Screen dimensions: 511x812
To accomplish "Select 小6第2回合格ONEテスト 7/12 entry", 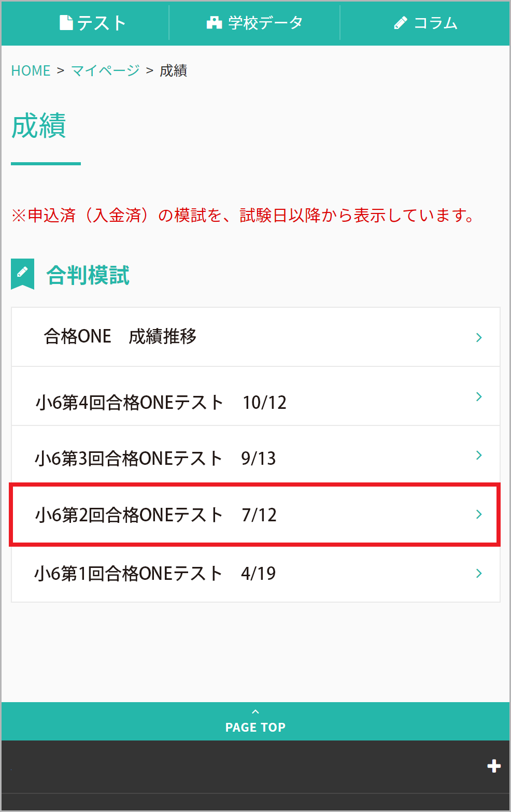I will pyautogui.click(x=155, y=515).
